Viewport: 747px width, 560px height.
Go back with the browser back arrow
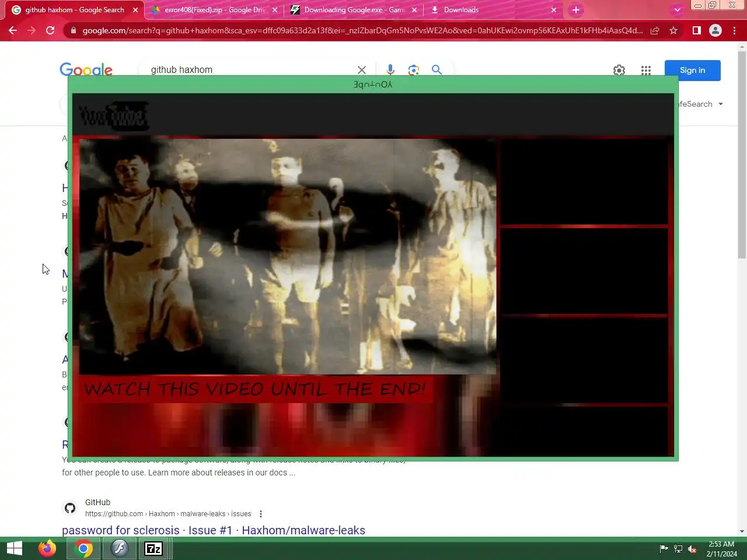13,30
